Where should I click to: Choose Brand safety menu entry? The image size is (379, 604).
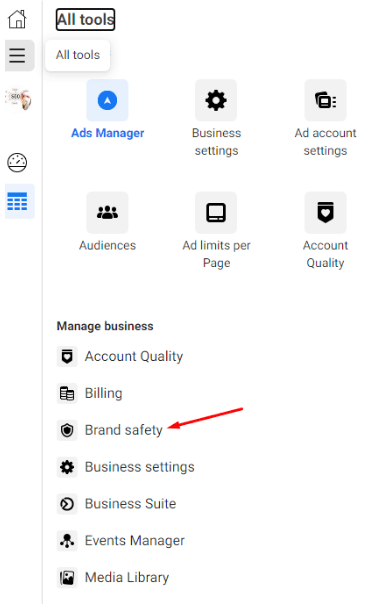point(110,430)
